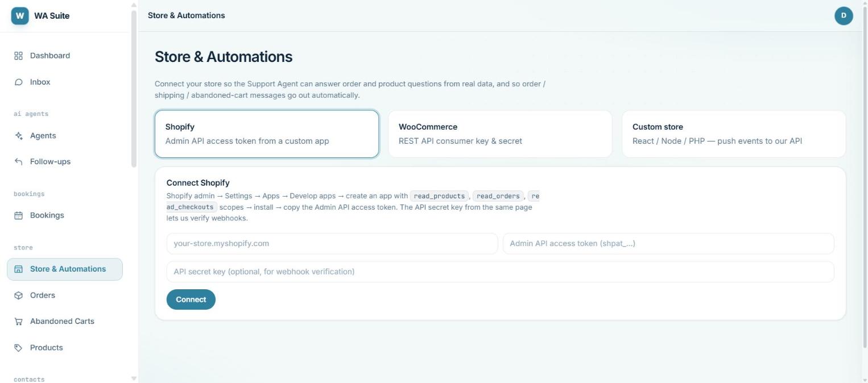This screenshot has height=383, width=868.
Task: Click the Abandoned Carts cart icon
Action: coord(18,321)
